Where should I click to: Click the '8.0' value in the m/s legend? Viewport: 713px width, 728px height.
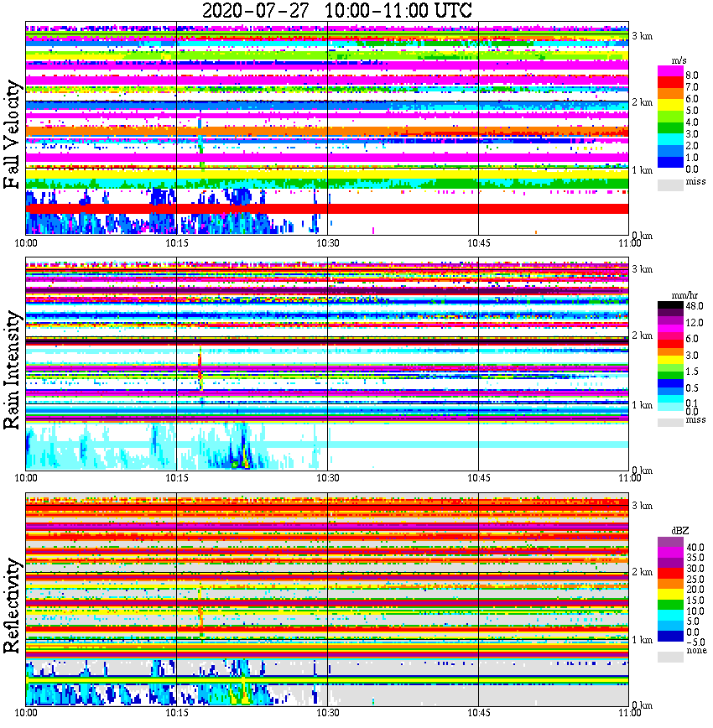[x=692, y=75]
